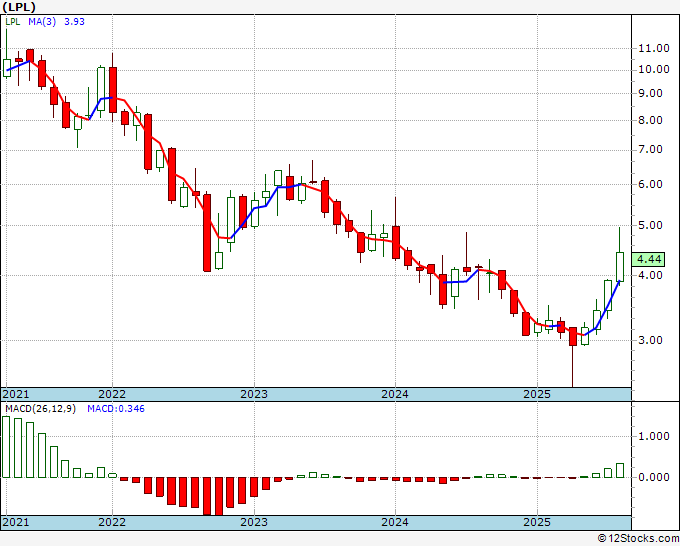Click the latest green candlestick near 4.44
The image size is (680, 546).
tap(620, 267)
